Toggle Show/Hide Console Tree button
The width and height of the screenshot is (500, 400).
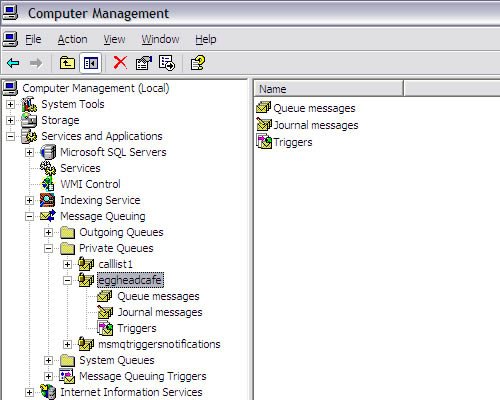(91, 63)
